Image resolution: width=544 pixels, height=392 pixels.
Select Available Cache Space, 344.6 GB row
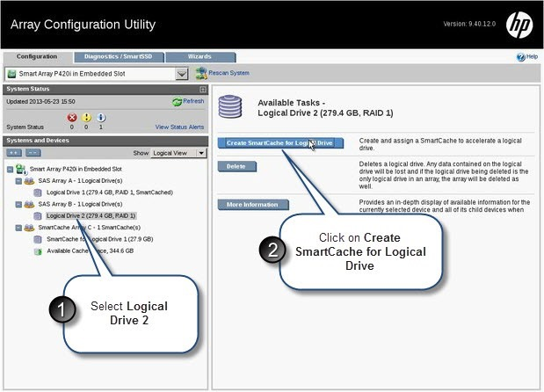coord(91,250)
